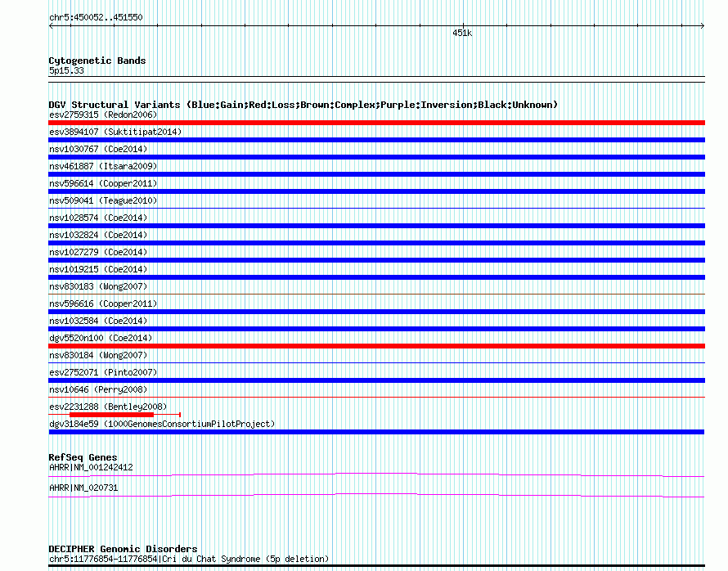Open dgv5520n100 (Coe2014) variant
The width and height of the screenshot is (728, 571).
(101, 338)
